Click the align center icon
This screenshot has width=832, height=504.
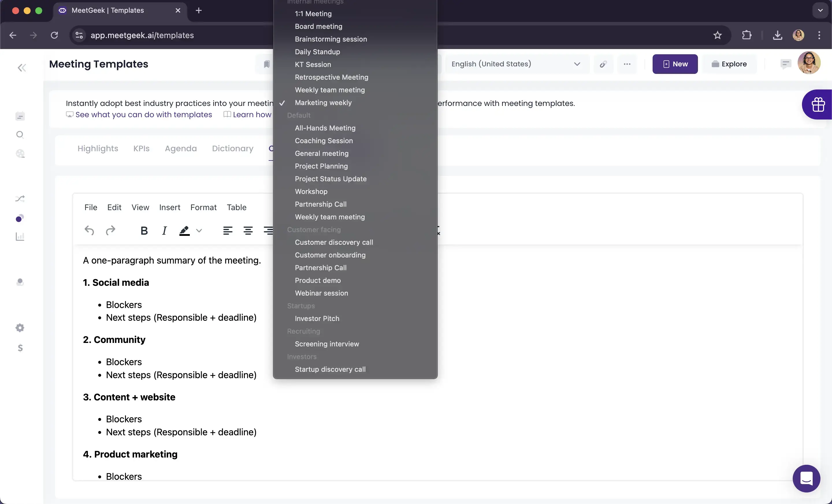pyautogui.click(x=248, y=231)
